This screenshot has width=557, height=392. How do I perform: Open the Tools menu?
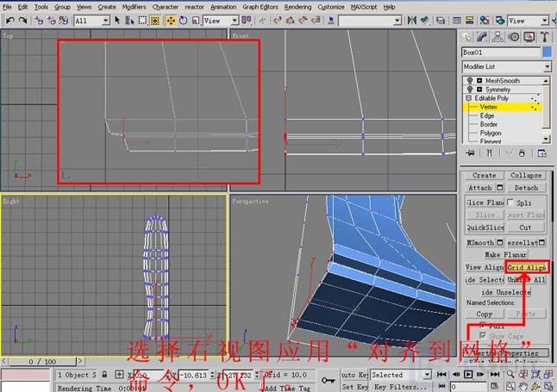click(41, 7)
